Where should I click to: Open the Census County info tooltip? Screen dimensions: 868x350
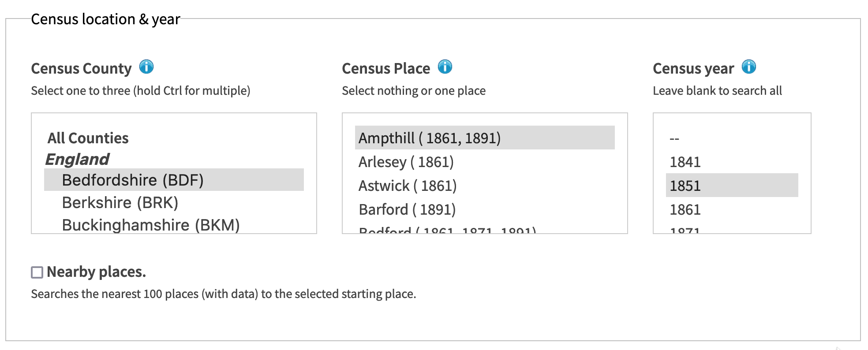coord(147,67)
